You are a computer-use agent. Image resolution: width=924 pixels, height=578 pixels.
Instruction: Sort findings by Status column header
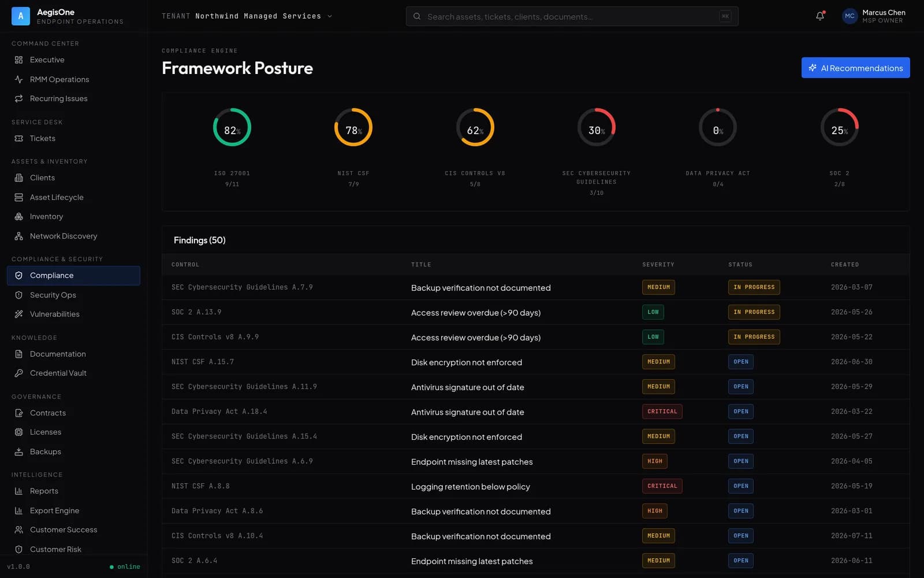(740, 265)
